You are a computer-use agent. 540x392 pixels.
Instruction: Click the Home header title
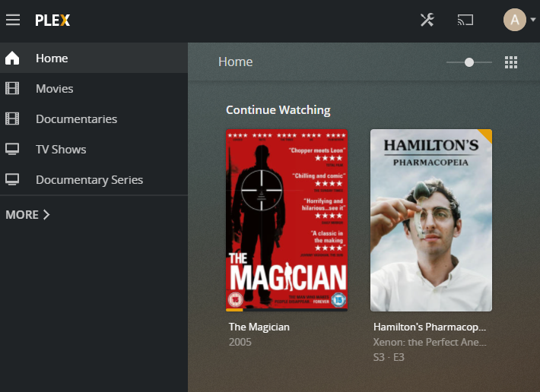pos(236,62)
